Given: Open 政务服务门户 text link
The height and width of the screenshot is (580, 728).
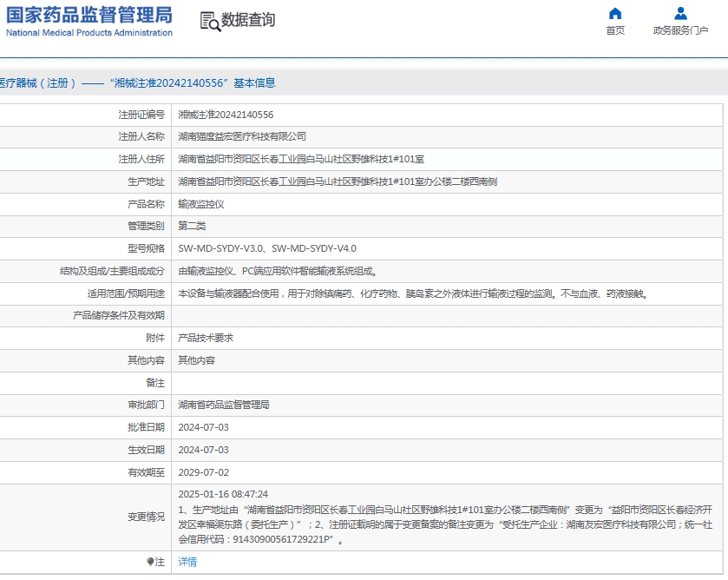Looking at the screenshot, I should pos(680,30).
